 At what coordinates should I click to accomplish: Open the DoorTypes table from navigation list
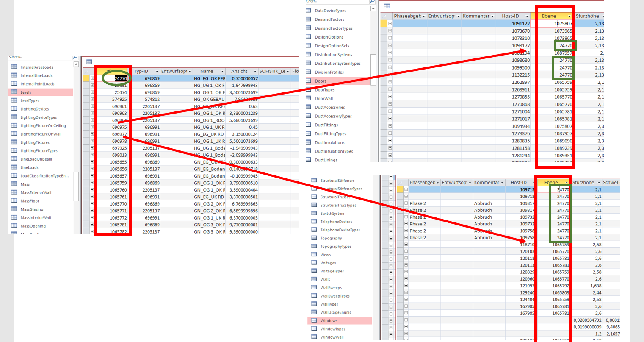coord(325,90)
